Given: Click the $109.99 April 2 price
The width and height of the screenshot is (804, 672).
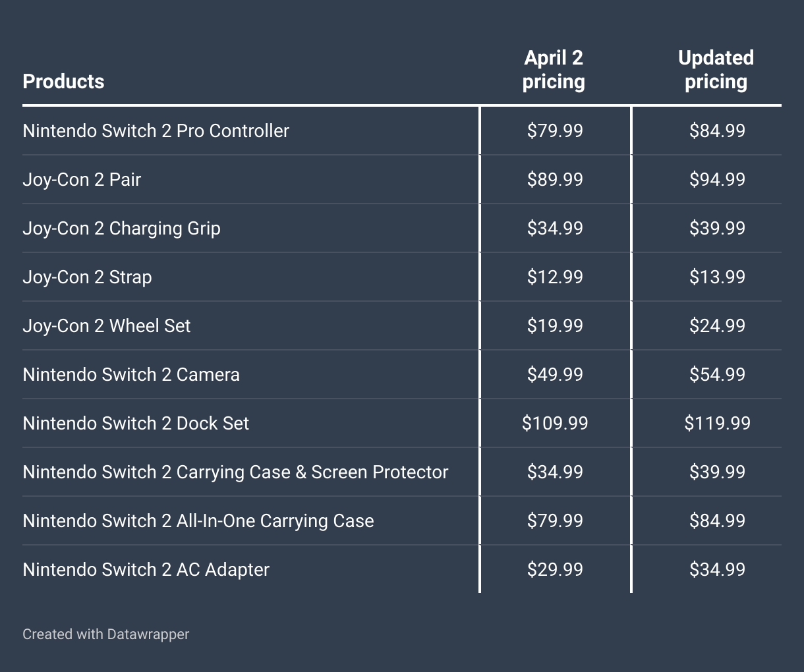Looking at the screenshot, I should pos(555,423).
